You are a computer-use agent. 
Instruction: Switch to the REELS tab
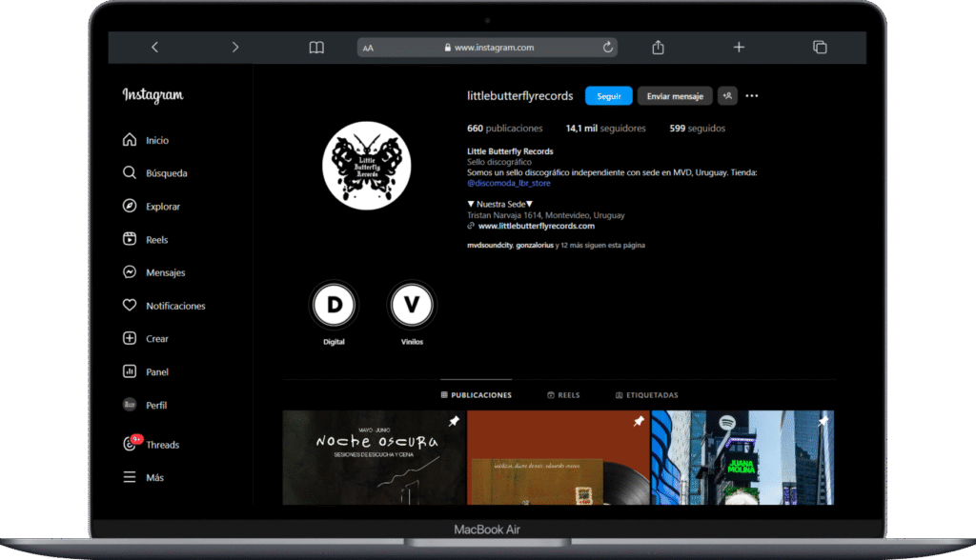pos(563,395)
